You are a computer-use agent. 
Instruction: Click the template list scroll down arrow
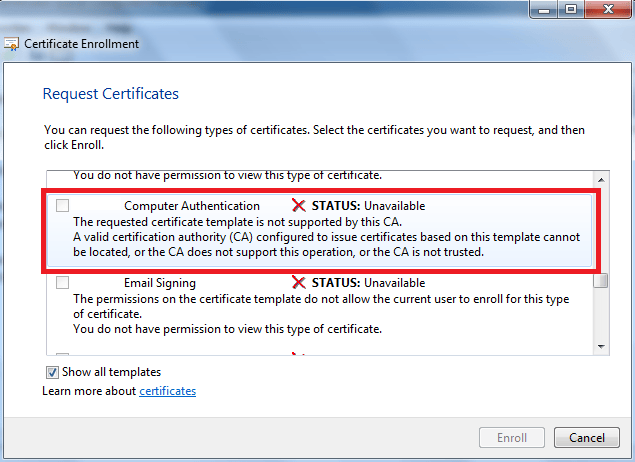click(x=601, y=347)
